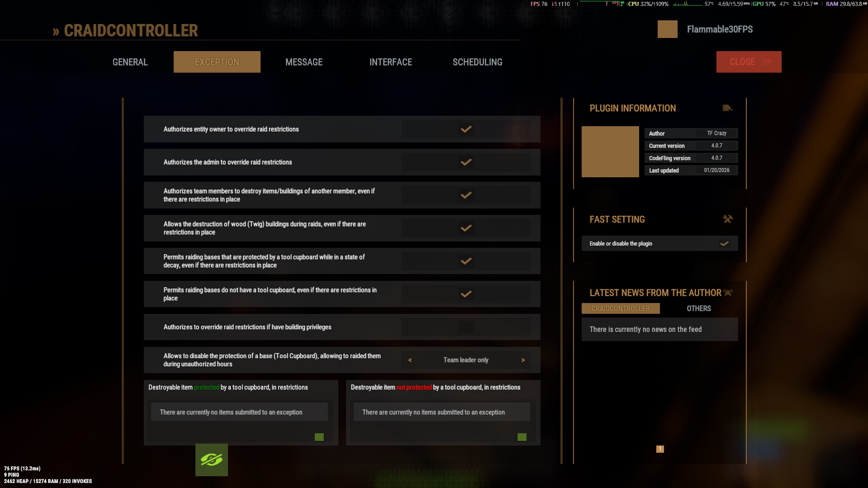
Task: Select previous option left of Team leader only
Action: [x=410, y=360]
